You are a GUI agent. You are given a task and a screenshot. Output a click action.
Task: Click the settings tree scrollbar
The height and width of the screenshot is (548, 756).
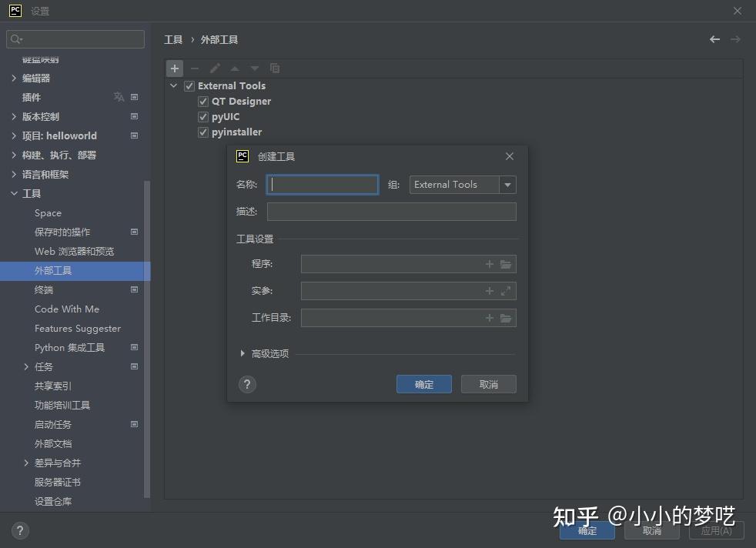point(147,339)
